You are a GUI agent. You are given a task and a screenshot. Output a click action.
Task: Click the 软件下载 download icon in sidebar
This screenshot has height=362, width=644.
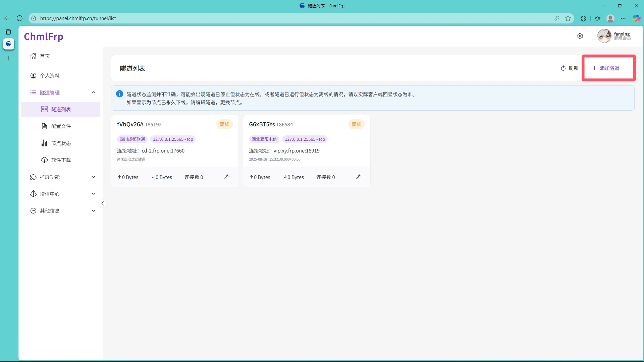point(45,160)
